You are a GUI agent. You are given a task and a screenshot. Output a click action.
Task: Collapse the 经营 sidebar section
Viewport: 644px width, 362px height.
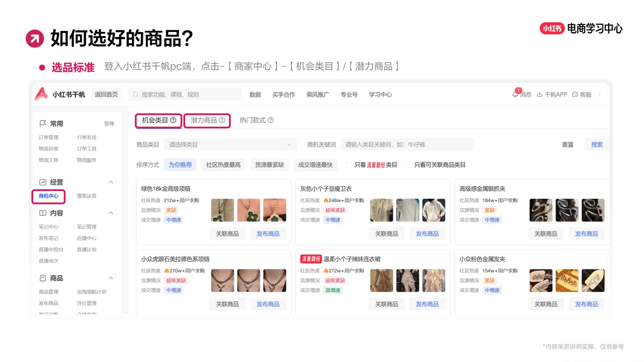(111, 182)
